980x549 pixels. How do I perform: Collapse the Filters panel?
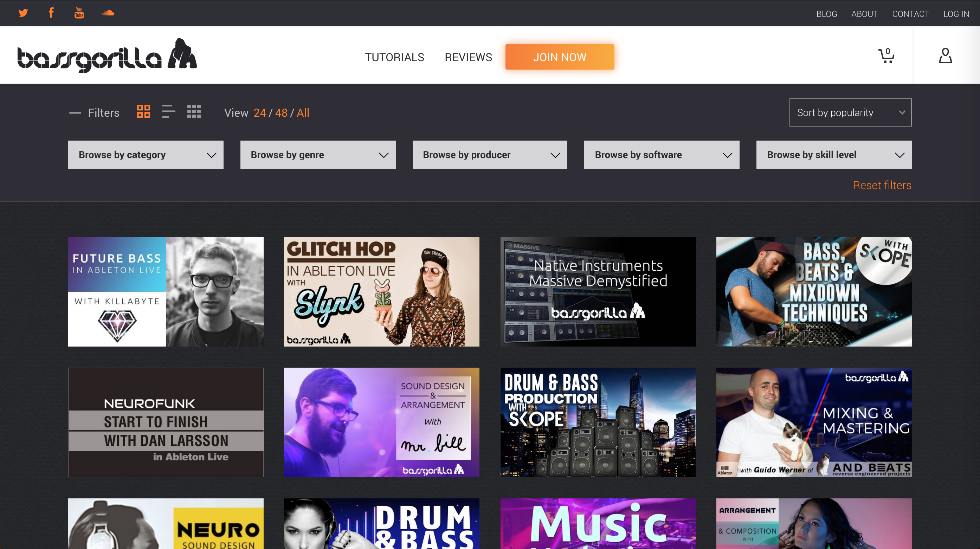[94, 112]
